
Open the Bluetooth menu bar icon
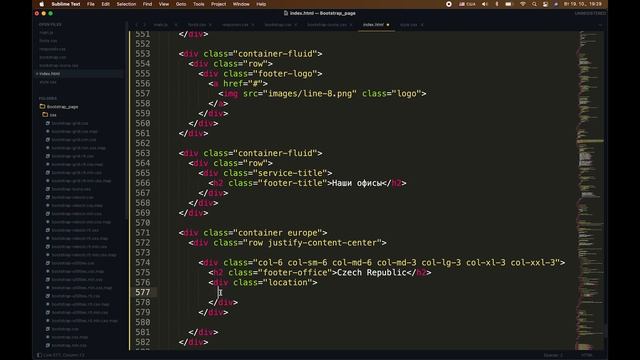496,4
